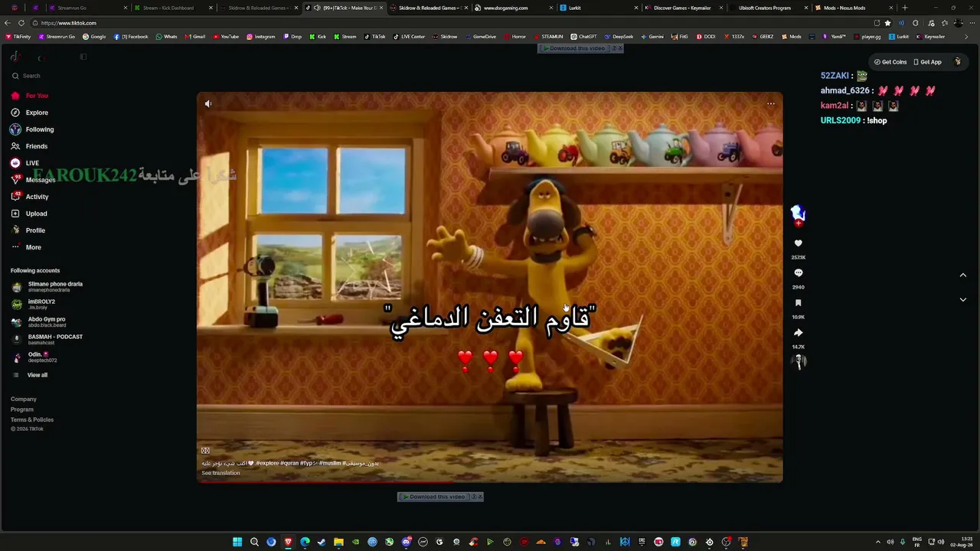Open Windows taskbar search
This screenshot has width=980, height=551.
(254, 542)
